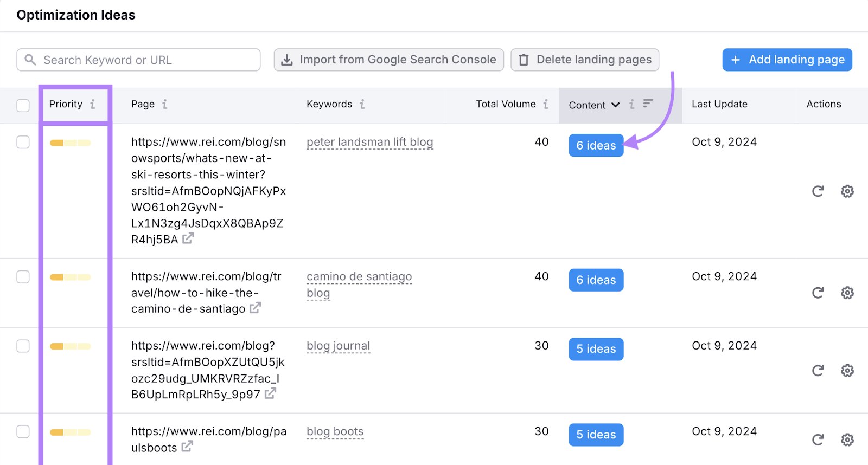
Task: Expand the 'blog boots' keyword details
Action: coord(335,431)
